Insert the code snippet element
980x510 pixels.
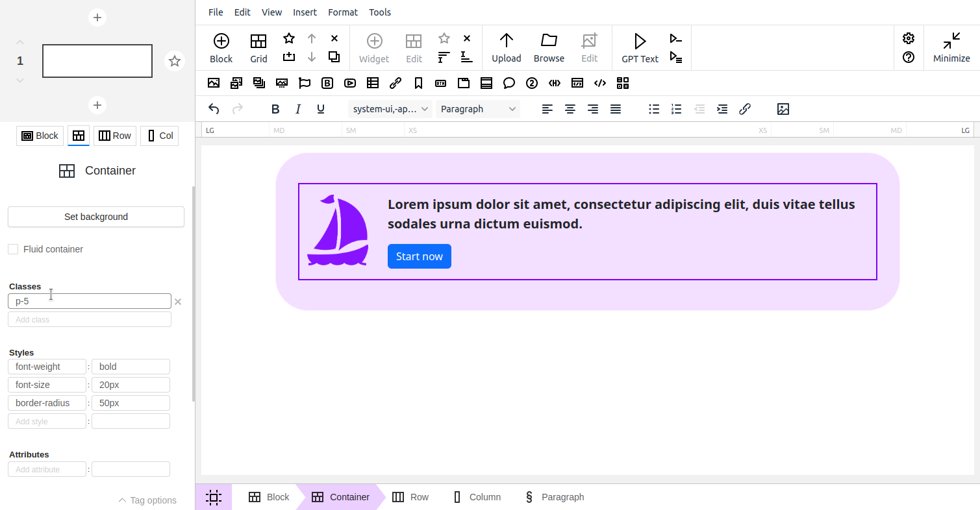[x=599, y=83]
